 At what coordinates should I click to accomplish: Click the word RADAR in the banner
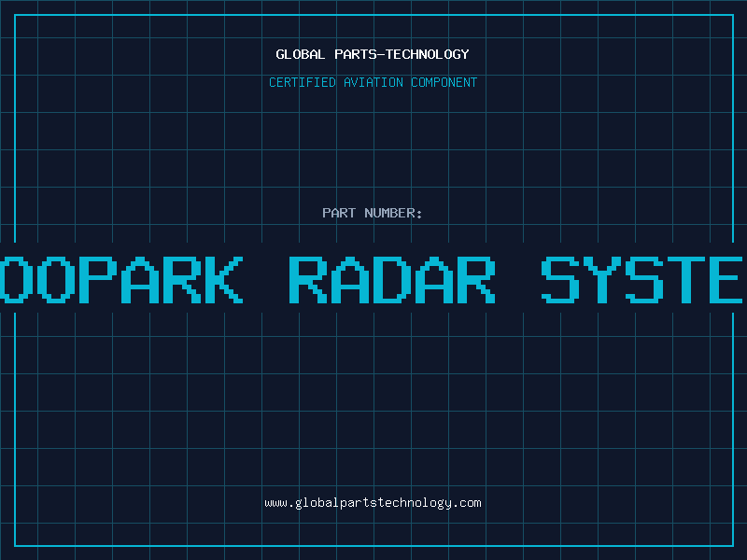click(391, 280)
